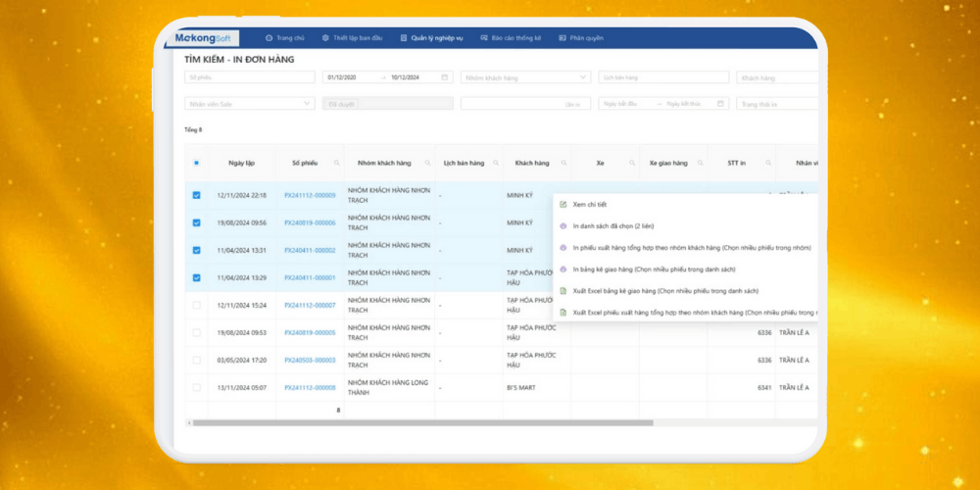Uncheck the row for PX241112-000009
The image size is (980, 490).
coord(196,195)
